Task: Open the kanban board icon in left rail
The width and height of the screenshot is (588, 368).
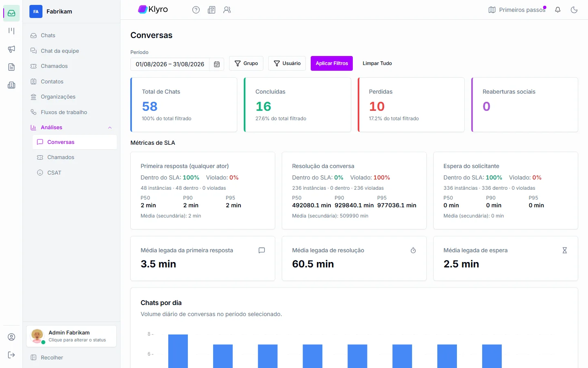Action: click(11, 31)
